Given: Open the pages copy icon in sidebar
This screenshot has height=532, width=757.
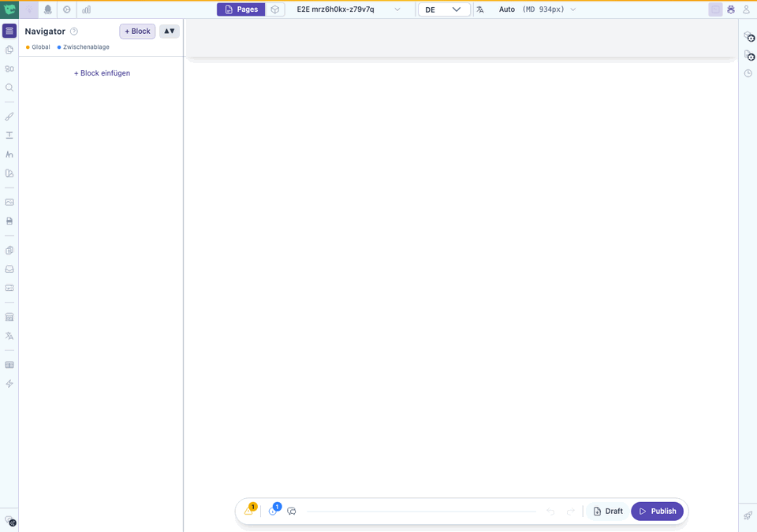Looking at the screenshot, I should click(x=9, y=50).
